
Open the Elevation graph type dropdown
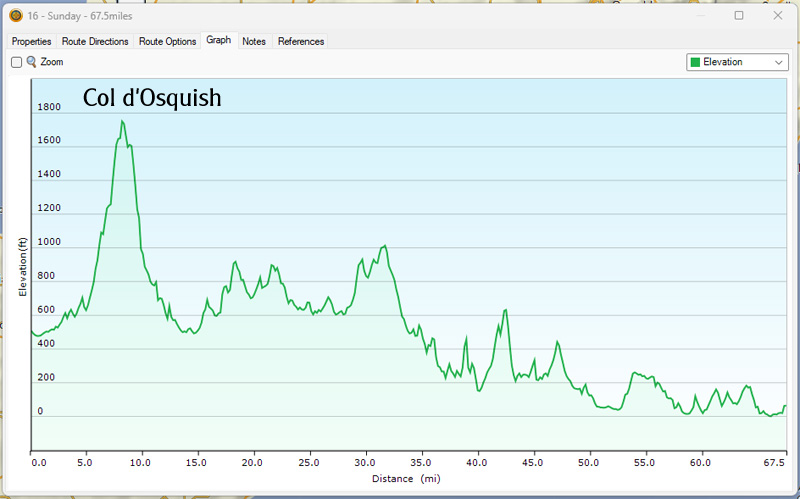pos(736,62)
